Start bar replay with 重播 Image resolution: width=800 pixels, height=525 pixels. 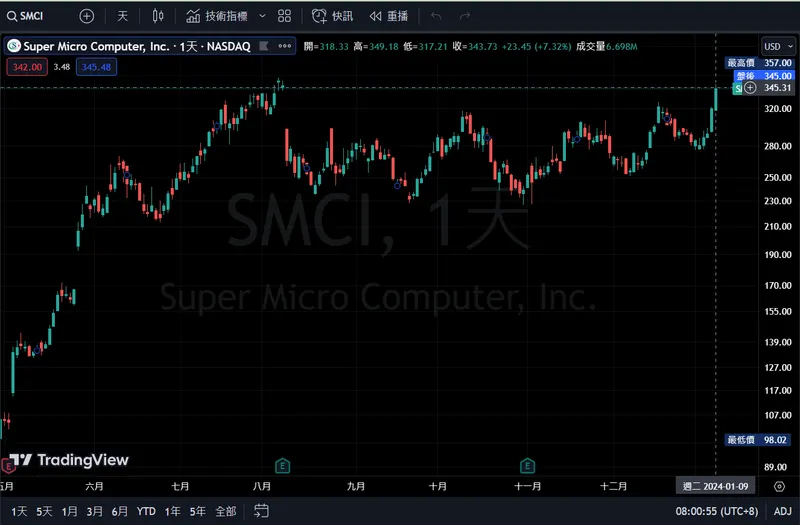(389, 16)
